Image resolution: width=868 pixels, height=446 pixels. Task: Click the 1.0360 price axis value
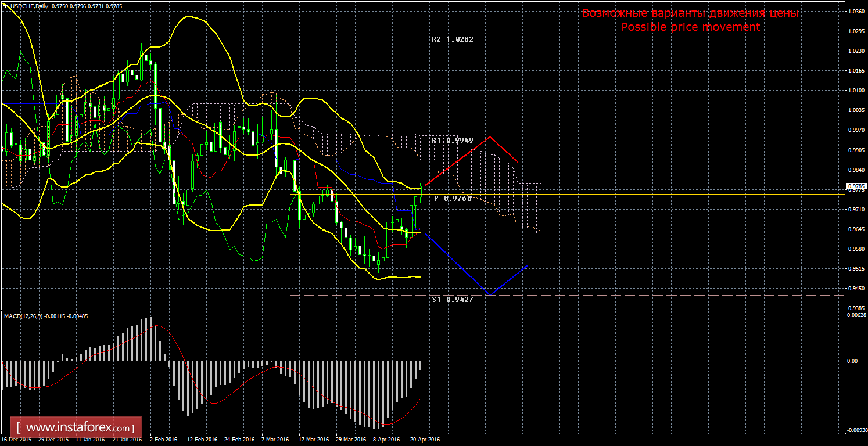tap(856, 12)
